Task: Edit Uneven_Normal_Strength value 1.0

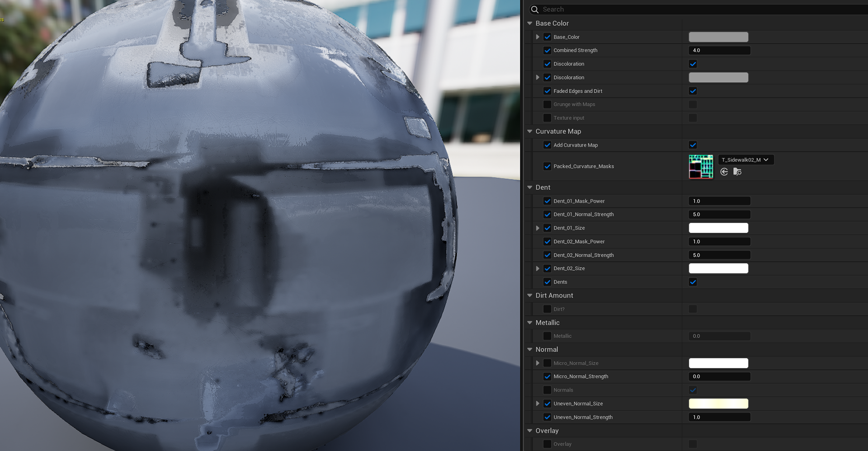Action: (720, 417)
